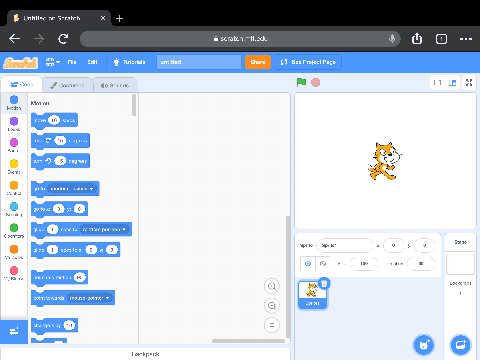Image resolution: width=480 pixels, height=360 pixels.
Task: Open the point towards mouse-pointer dropdown
Action: pos(89,298)
